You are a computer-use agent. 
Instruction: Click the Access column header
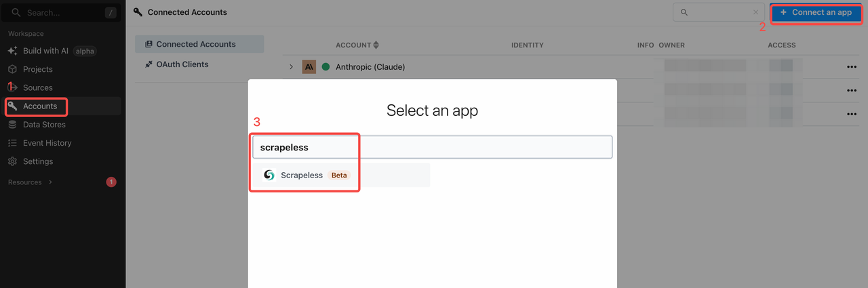click(782, 45)
